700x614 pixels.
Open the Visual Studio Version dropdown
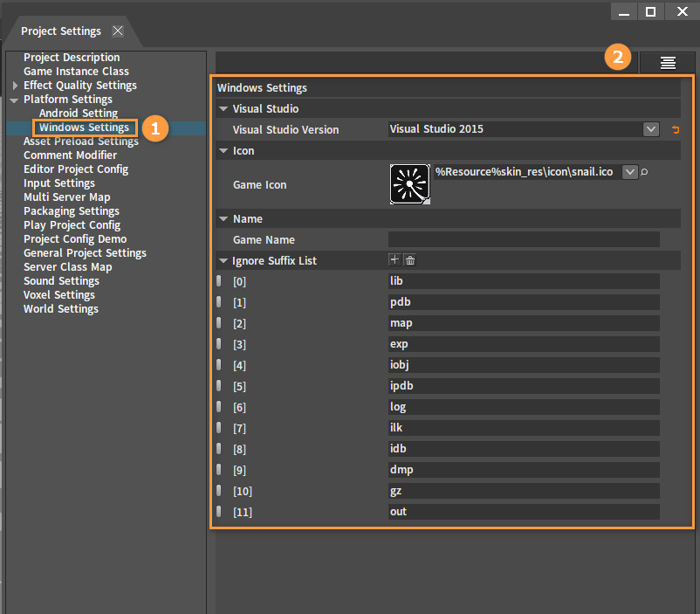point(651,129)
